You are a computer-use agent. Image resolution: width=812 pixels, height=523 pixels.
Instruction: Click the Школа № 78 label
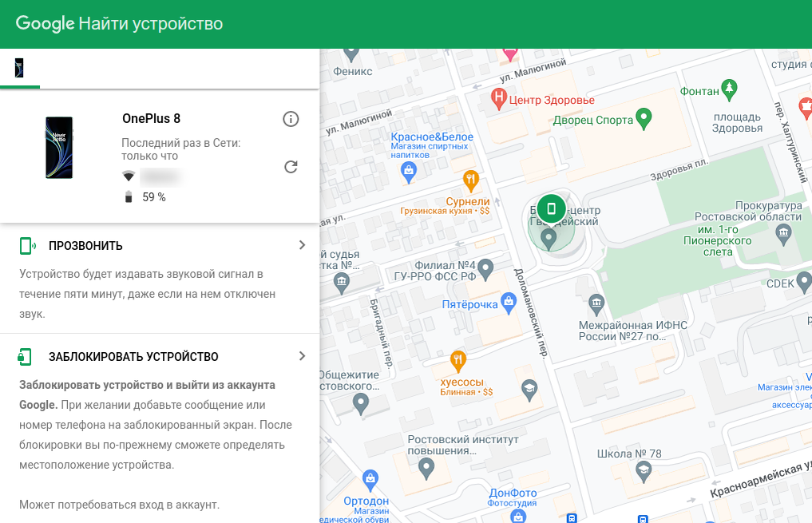tap(629, 454)
